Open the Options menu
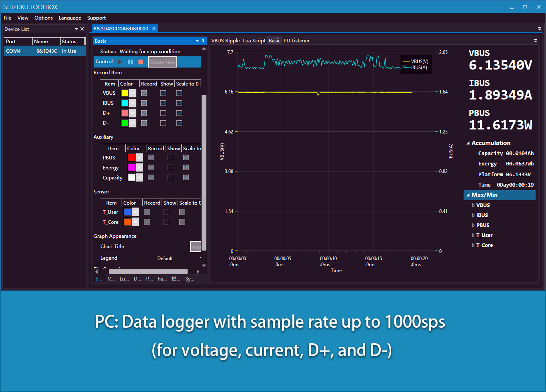Viewport: 546px width, 392px height. pos(44,18)
